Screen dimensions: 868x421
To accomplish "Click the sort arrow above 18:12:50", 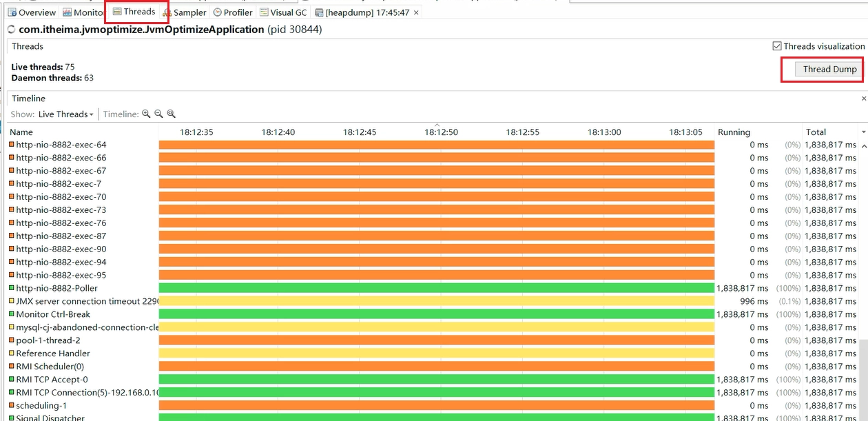I will tap(437, 125).
